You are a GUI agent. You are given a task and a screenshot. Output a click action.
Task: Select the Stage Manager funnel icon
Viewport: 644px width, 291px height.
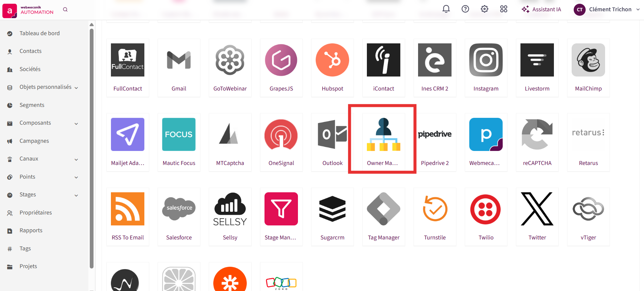[x=281, y=209]
